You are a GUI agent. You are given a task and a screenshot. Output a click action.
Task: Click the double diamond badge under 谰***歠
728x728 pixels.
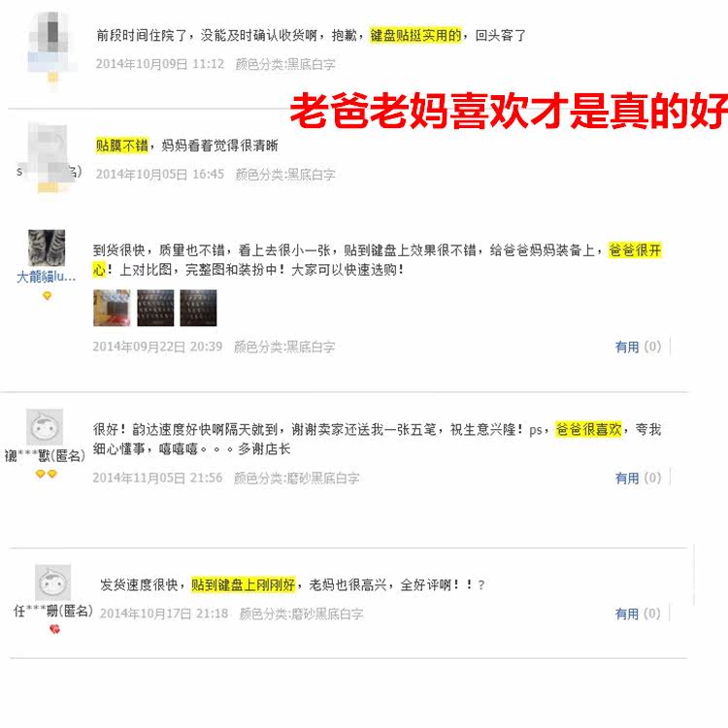[46, 474]
